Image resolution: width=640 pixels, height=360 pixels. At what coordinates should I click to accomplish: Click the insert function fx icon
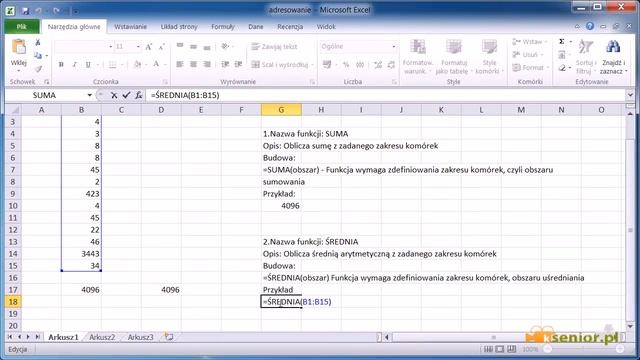click(x=139, y=95)
